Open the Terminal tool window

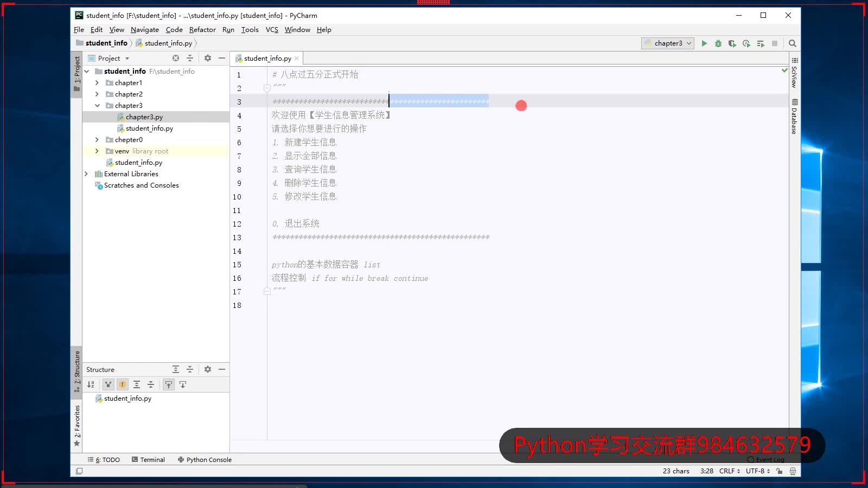coord(149,460)
